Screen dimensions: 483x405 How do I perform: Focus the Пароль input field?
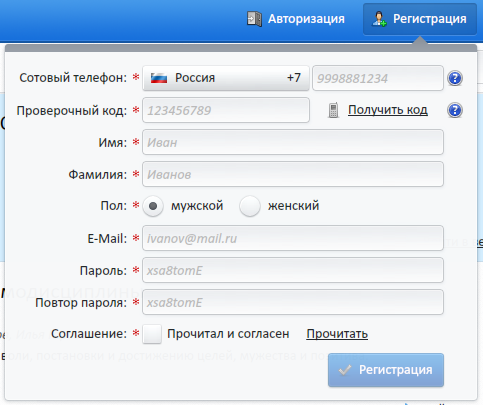[x=293, y=270]
